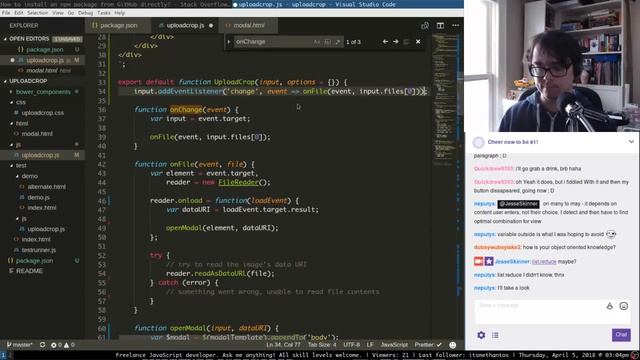This screenshot has width=640, height=360.
Task: Toggle regular expression in find box
Action: point(338,42)
